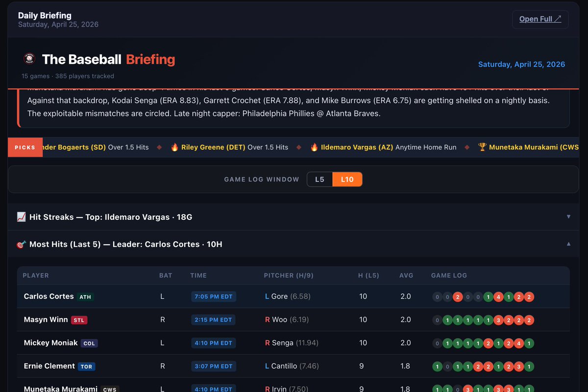Select the L10 game log window
Viewport: 588px width, 392px height.
pyautogui.click(x=347, y=180)
